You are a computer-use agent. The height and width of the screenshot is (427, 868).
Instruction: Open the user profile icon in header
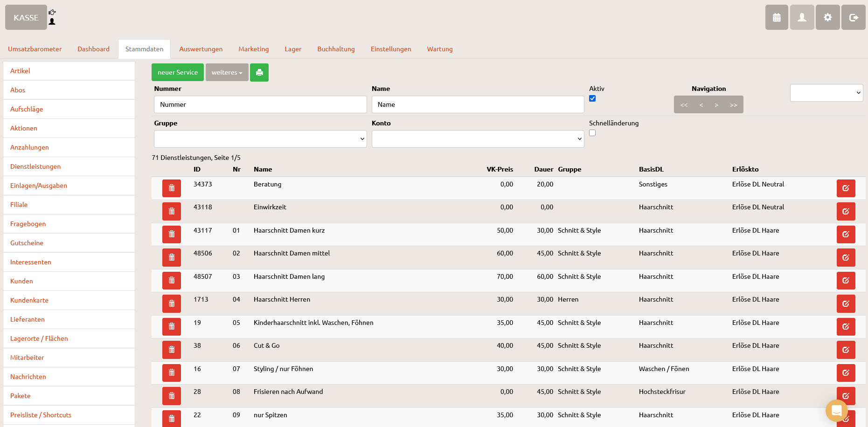pos(802,17)
